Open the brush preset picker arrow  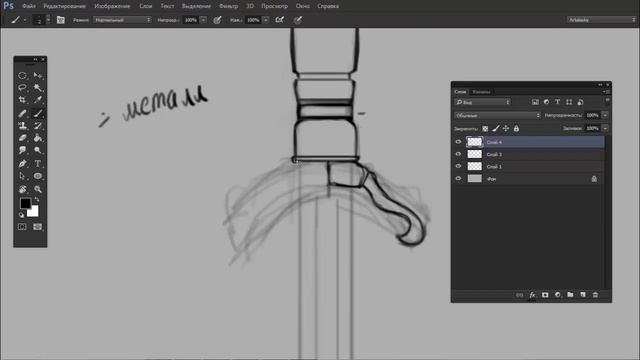click(48, 20)
